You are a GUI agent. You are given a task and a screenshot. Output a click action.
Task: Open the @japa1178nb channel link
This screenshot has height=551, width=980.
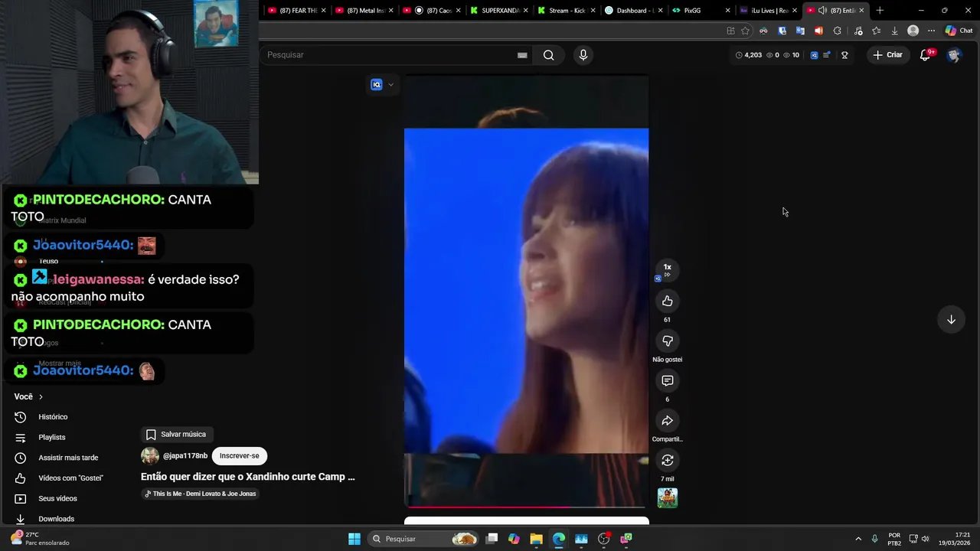[185, 456]
